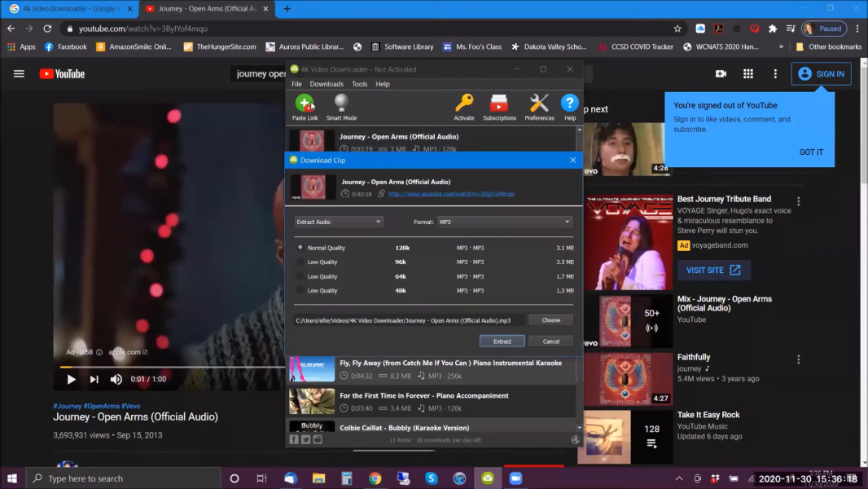
Task: Click the output file path field
Action: [409, 320]
